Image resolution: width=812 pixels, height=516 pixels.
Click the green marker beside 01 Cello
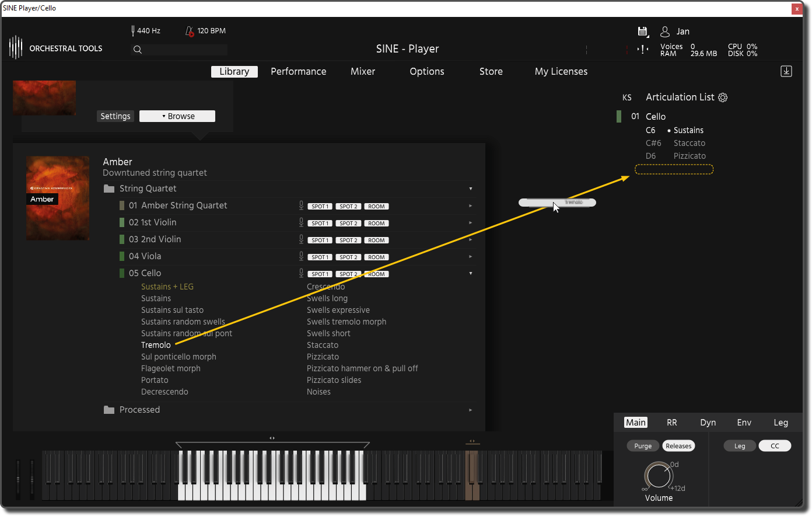pos(619,116)
